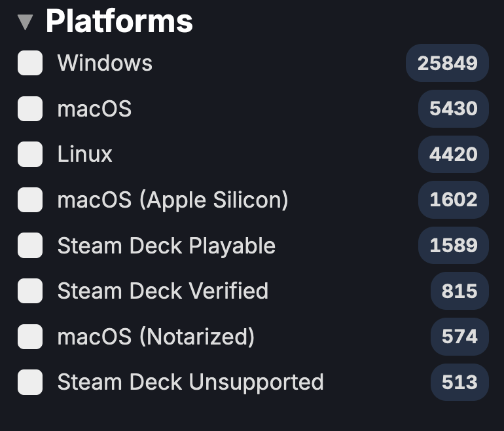Click the Windows label text

tap(105, 63)
